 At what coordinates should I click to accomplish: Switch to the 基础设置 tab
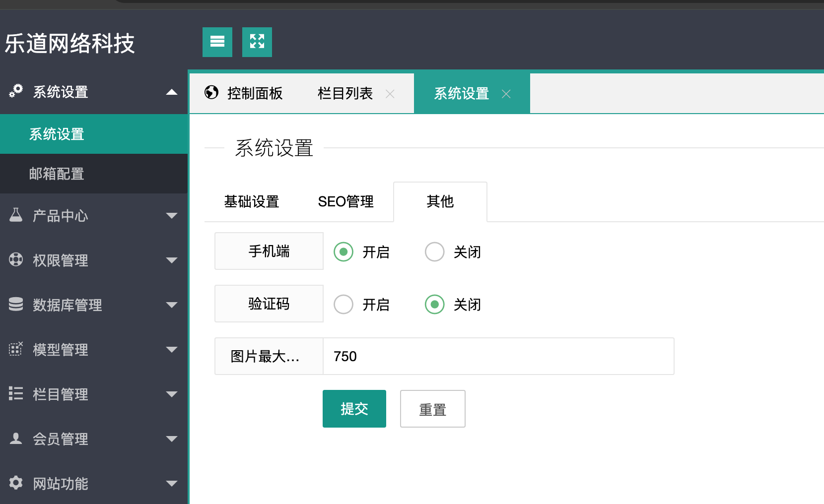[252, 202]
